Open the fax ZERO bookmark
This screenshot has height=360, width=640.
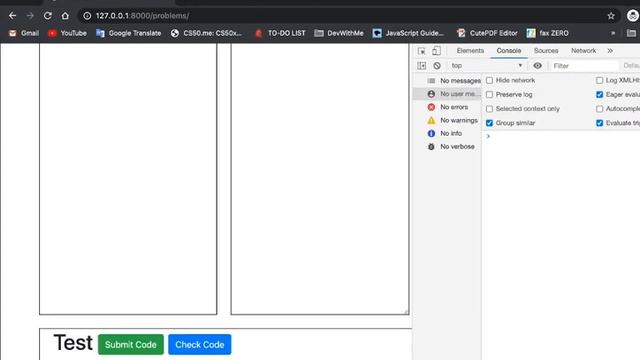[x=547, y=33]
